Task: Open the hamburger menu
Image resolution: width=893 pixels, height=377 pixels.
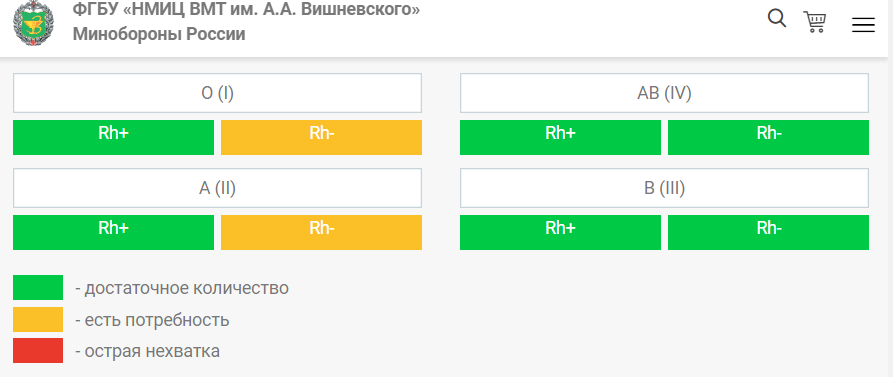Action: [863, 25]
